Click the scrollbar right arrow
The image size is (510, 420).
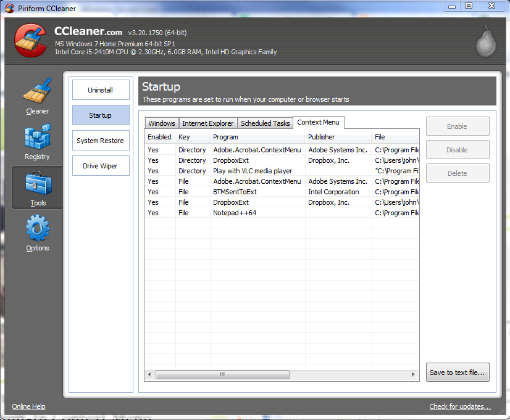(x=414, y=374)
